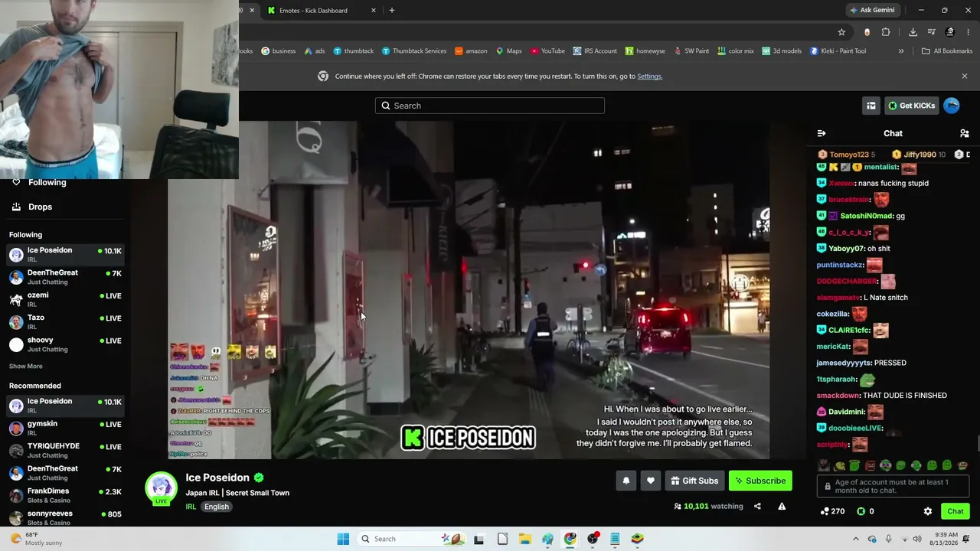The width and height of the screenshot is (980, 551).
Task: Open shoovy channel from Following list
Action: (65, 344)
